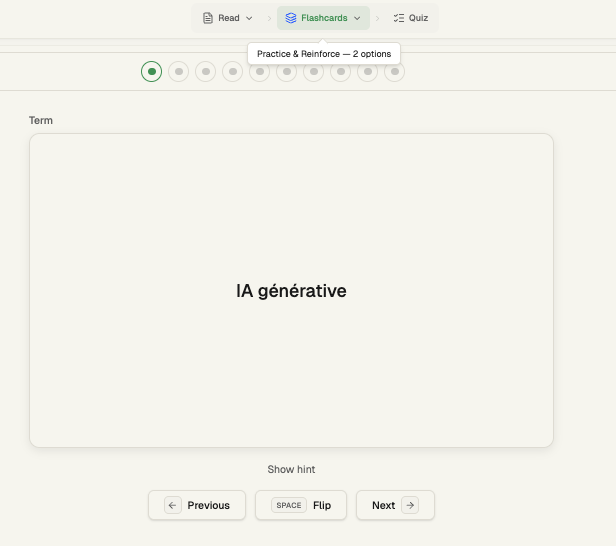Expand the Read dropdown chevron
The width and height of the screenshot is (616, 546).
pos(249,18)
